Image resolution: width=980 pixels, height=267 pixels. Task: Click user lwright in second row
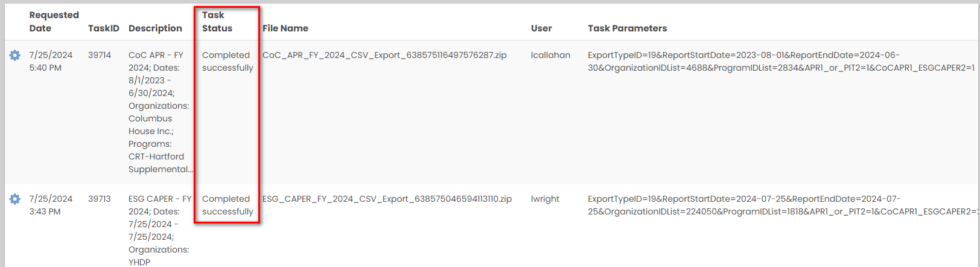(x=545, y=199)
